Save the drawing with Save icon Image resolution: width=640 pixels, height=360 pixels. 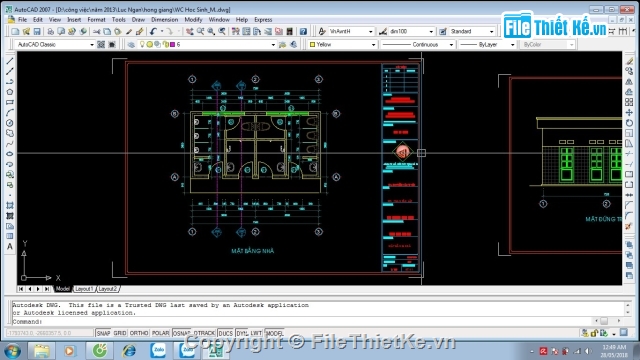tap(37, 31)
